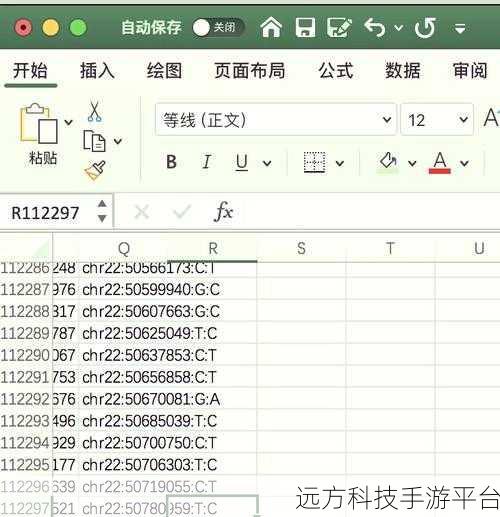
Task: Switch to the 页面布局 tab
Action: [x=249, y=71]
